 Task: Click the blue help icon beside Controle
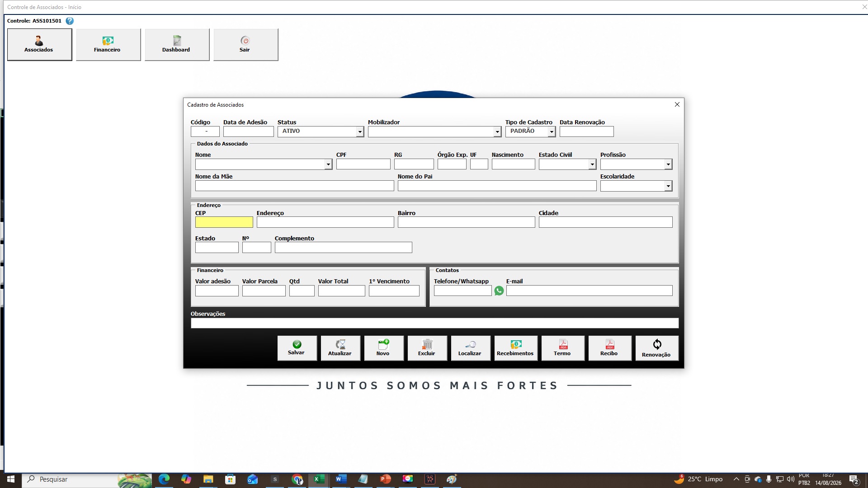click(70, 21)
